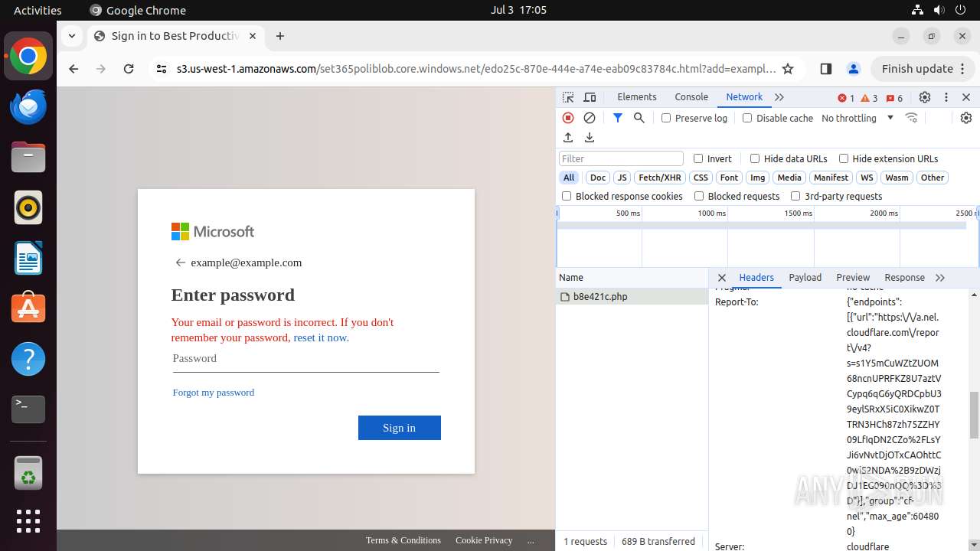This screenshot has height=551, width=980.
Task: Toggle the network filter funnel icon
Action: click(x=618, y=118)
